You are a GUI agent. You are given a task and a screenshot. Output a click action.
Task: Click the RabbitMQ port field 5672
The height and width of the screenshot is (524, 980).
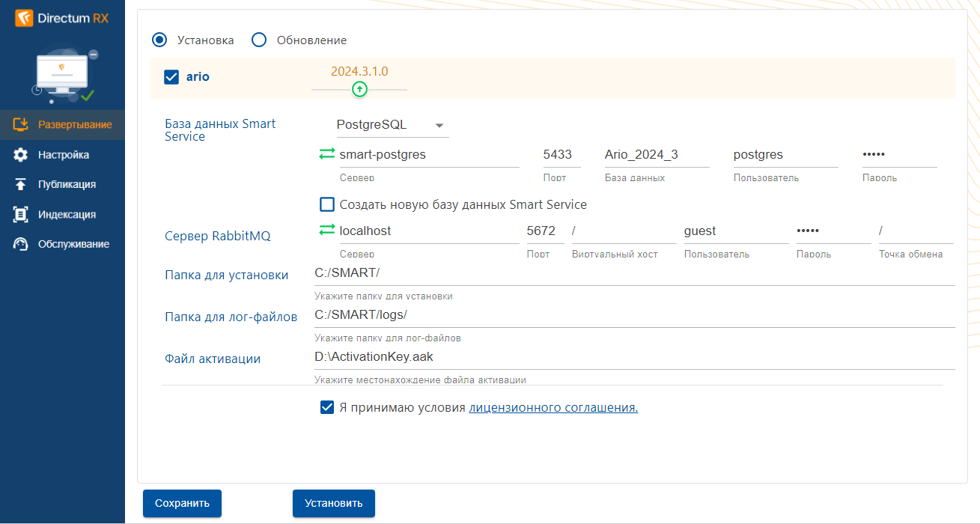tap(544, 231)
